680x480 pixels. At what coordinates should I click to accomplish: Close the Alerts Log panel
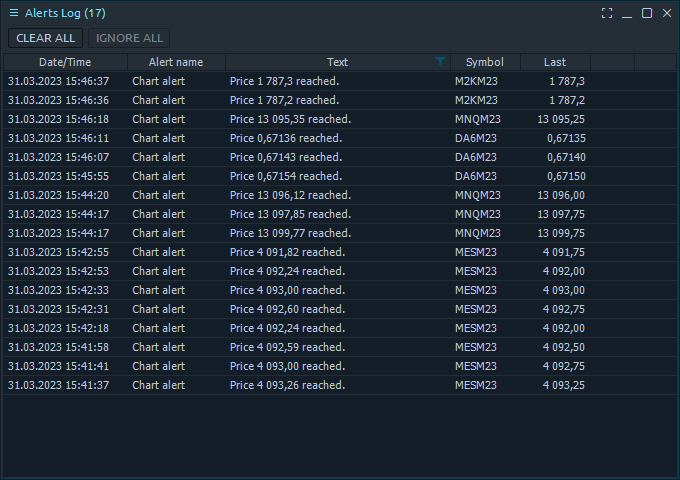(667, 13)
